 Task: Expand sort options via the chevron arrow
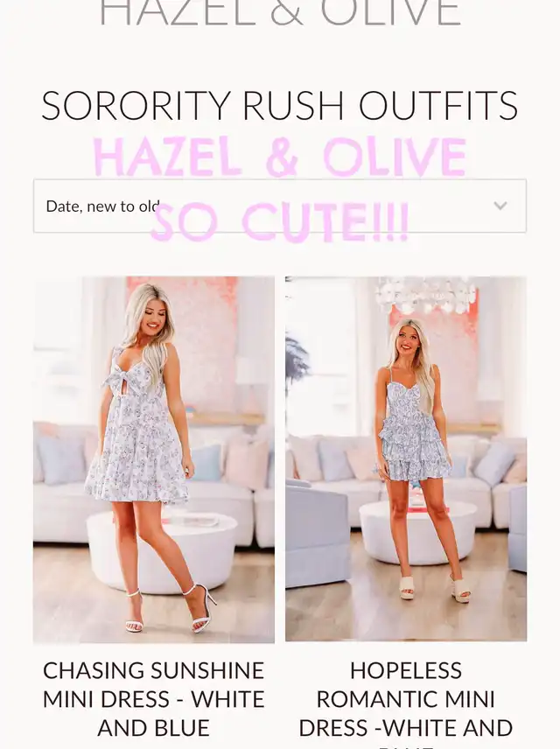pyautogui.click(x=500, y=206)
